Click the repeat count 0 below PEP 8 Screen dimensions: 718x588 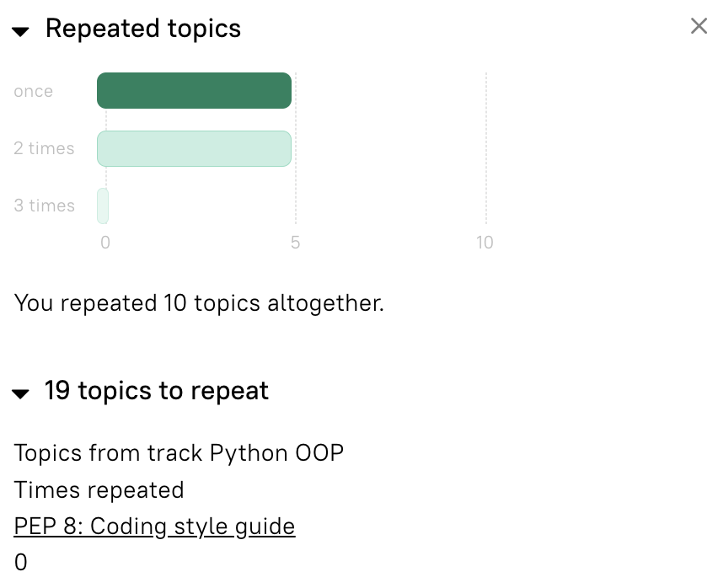tap(21, 563)
